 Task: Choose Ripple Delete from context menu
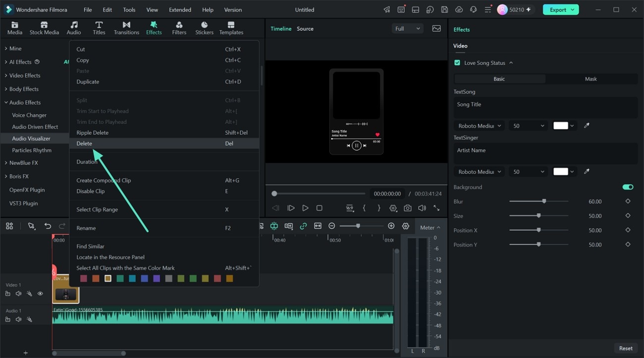tap(164, 133)
